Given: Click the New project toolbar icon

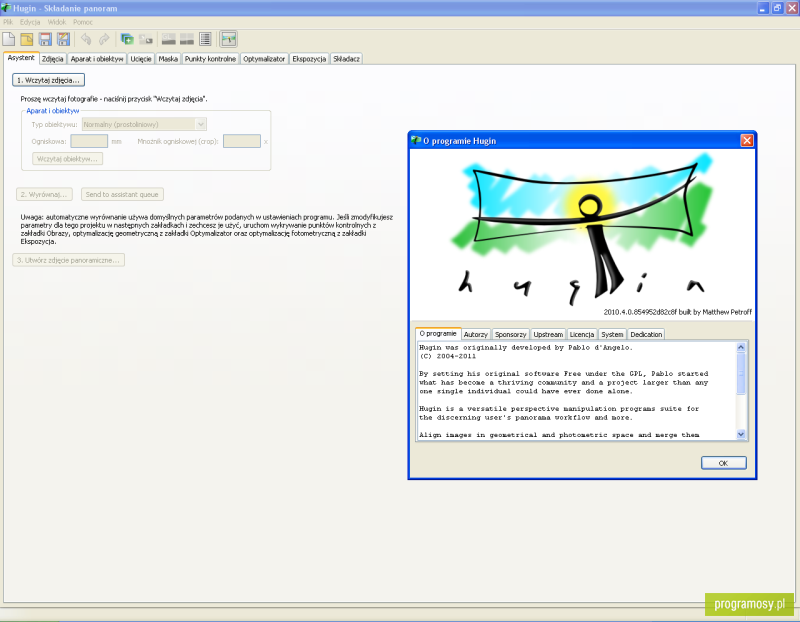Looking at the screenshot, I should (9, 39).
